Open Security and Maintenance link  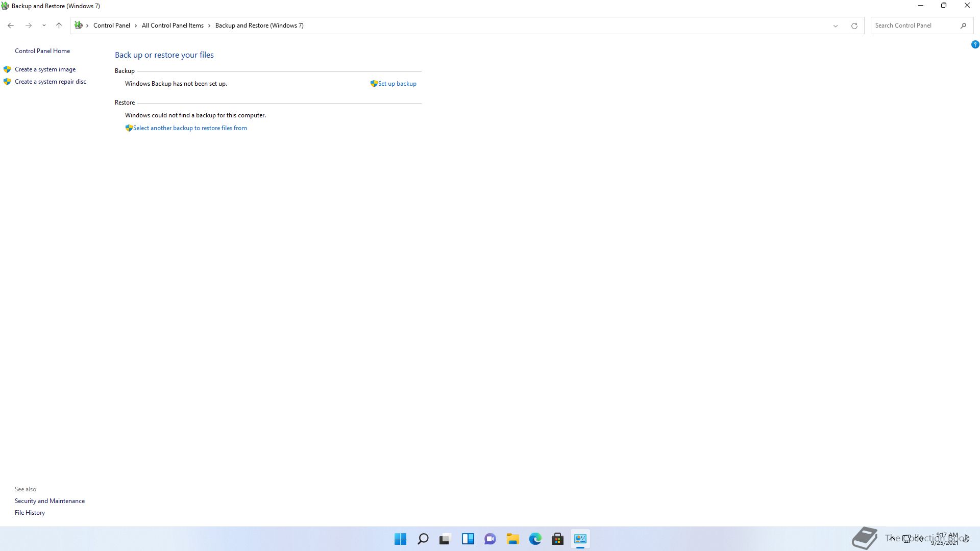(50, 501)
